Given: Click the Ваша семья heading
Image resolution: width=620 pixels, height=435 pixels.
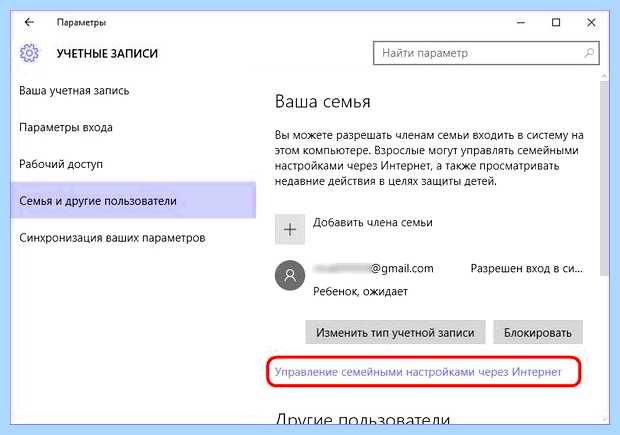Looking at the screenshot, I should pyautogui.click(x=323, y=102).
